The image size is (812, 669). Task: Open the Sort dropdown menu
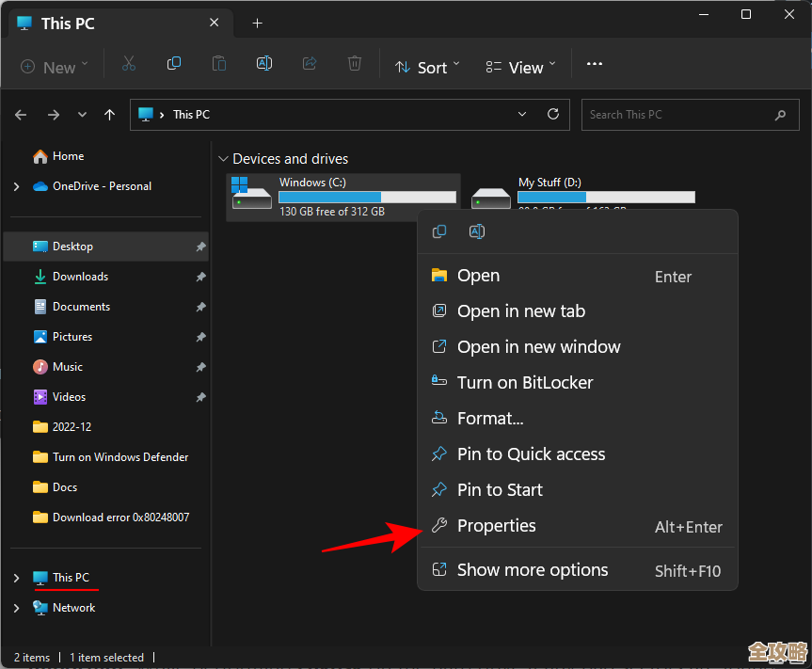pos(427,67)
